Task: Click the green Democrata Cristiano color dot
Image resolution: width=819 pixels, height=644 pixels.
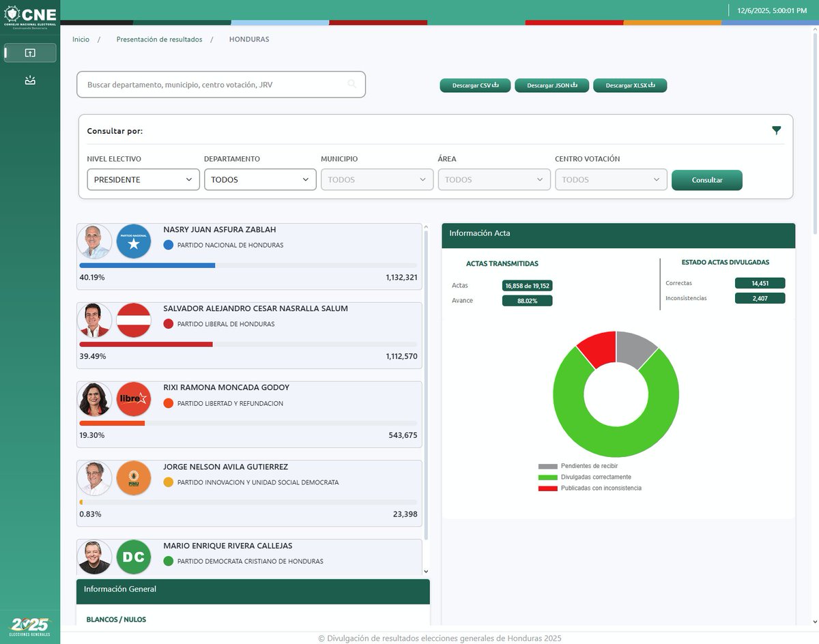Action: point(169,561)
